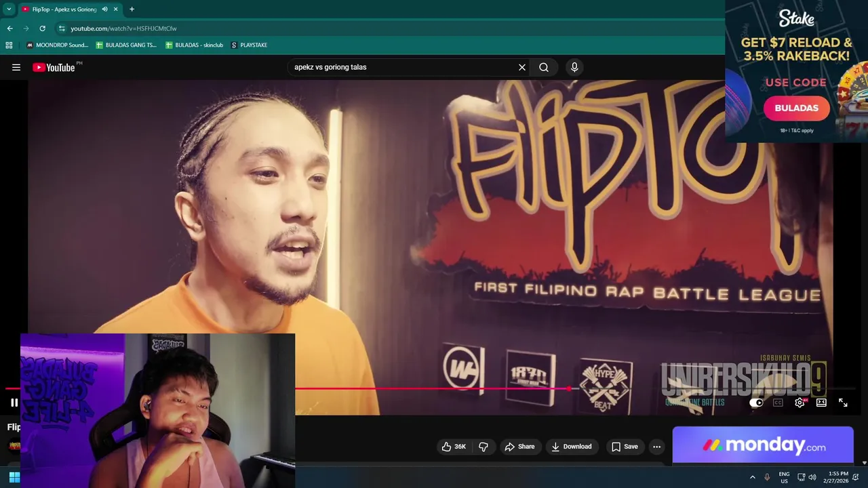Clear the search query with X
The image size is (868, 488).
click(522, 67)
